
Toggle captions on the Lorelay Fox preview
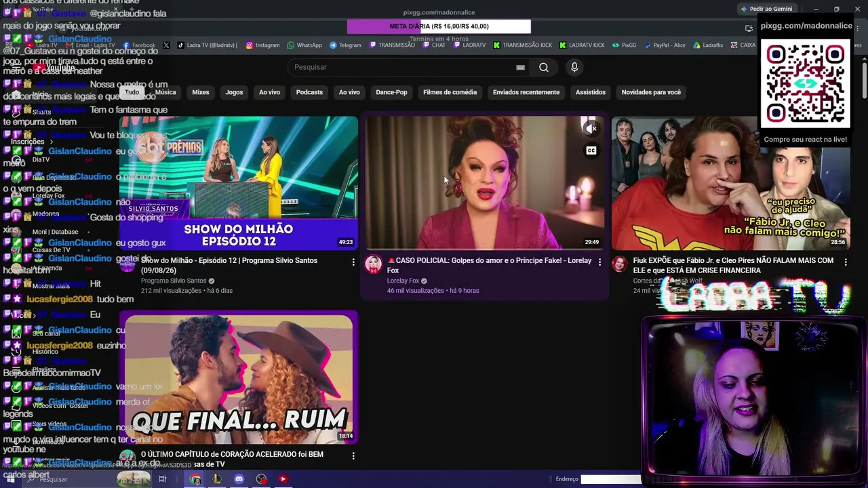[x=591, y=150]
